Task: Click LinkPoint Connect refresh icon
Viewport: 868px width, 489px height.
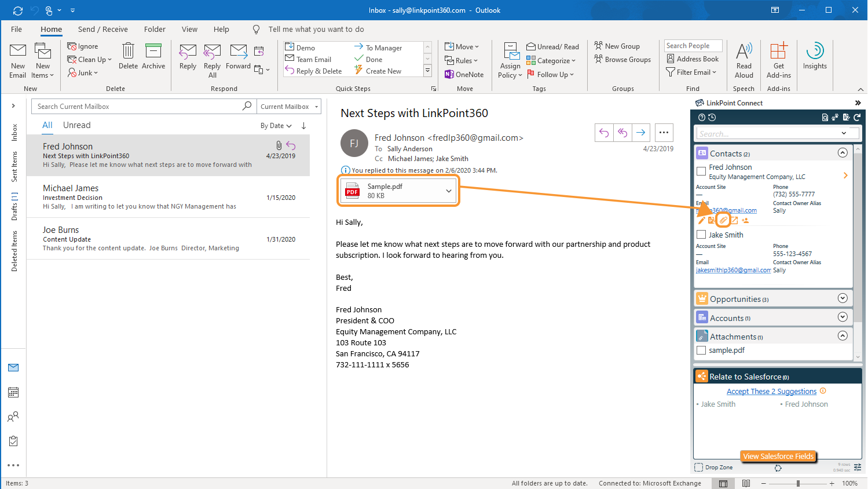Action: [857, 117]
